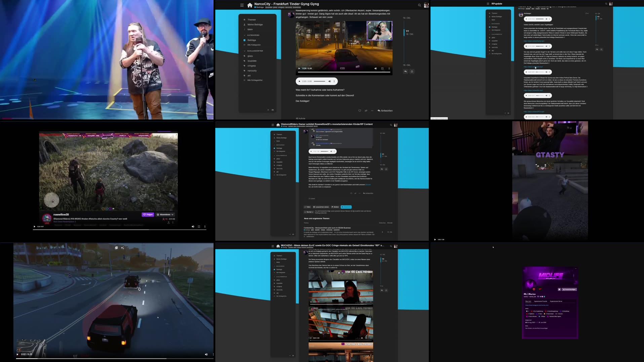Click Antworten under the NarcoCity post
The height and width of the screenshot is (362, 644).
coord(385,111)
